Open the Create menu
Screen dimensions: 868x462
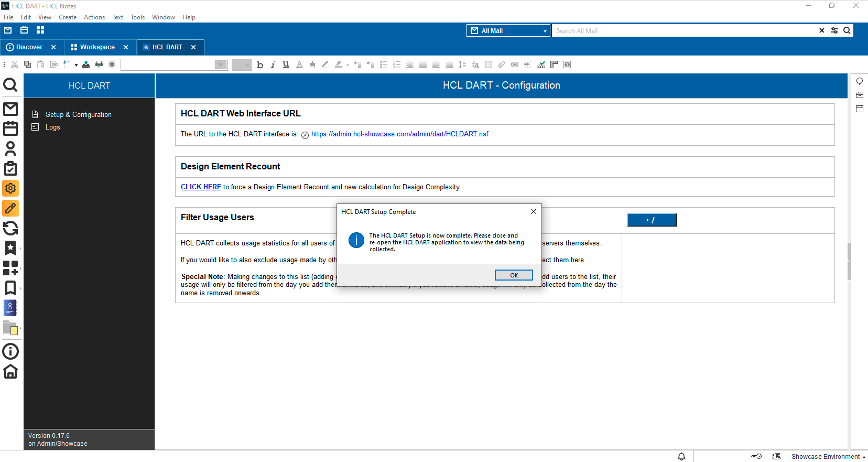pyautogui.click(x=68, y=17)
